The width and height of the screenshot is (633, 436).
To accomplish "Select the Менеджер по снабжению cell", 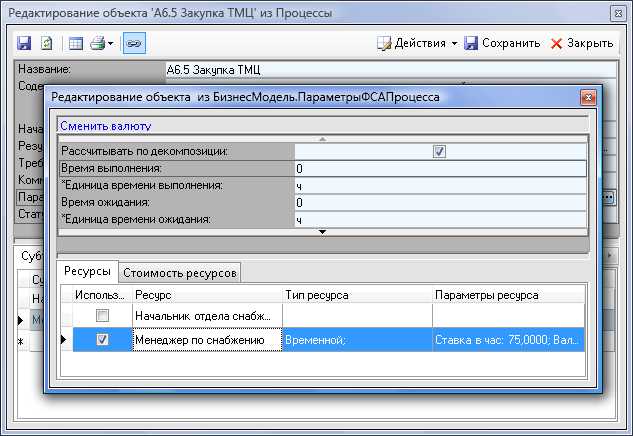I will [x=207, y=340].
